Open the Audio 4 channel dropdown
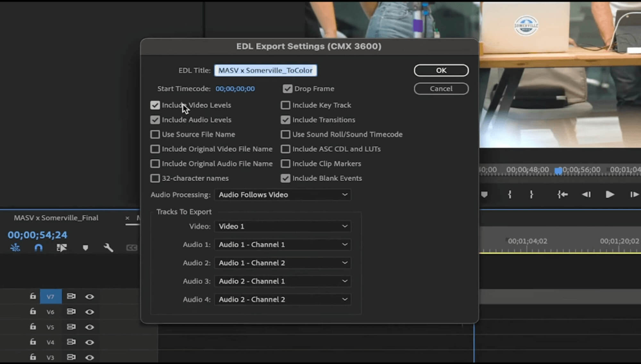Viewport: 641px width, 364px height. 283,299
